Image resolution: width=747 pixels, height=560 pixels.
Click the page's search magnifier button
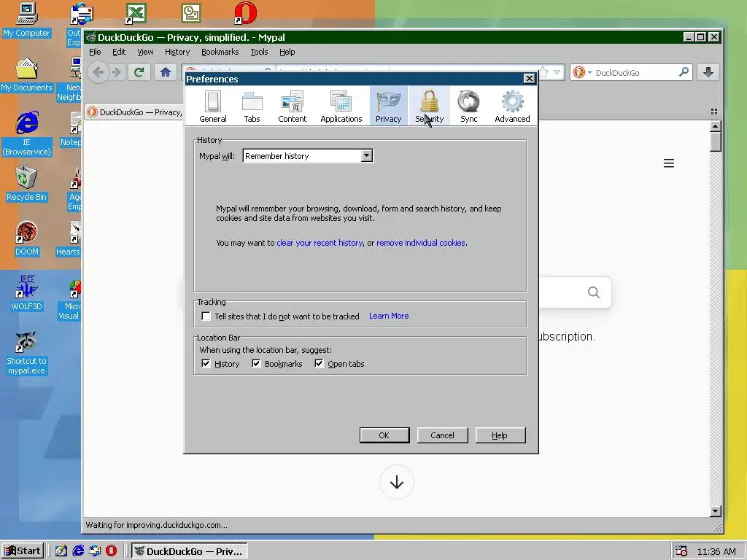coord(594,292)
